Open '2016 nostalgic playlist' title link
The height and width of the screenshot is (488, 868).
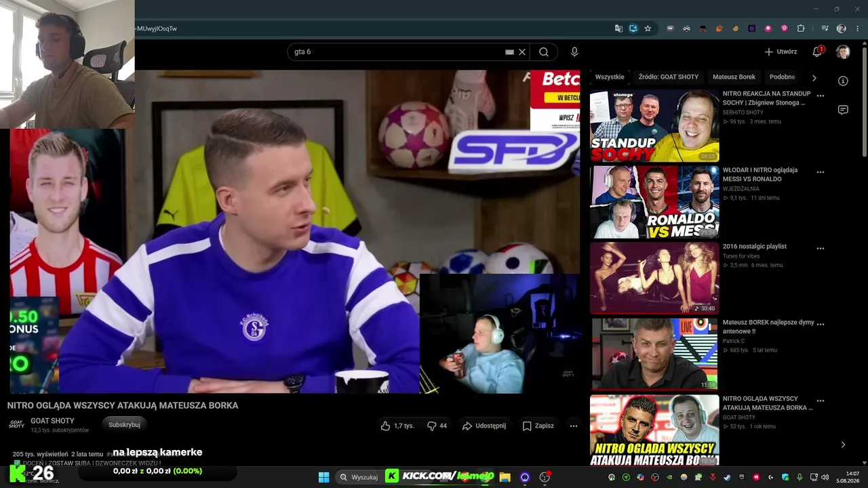point(754,247)
